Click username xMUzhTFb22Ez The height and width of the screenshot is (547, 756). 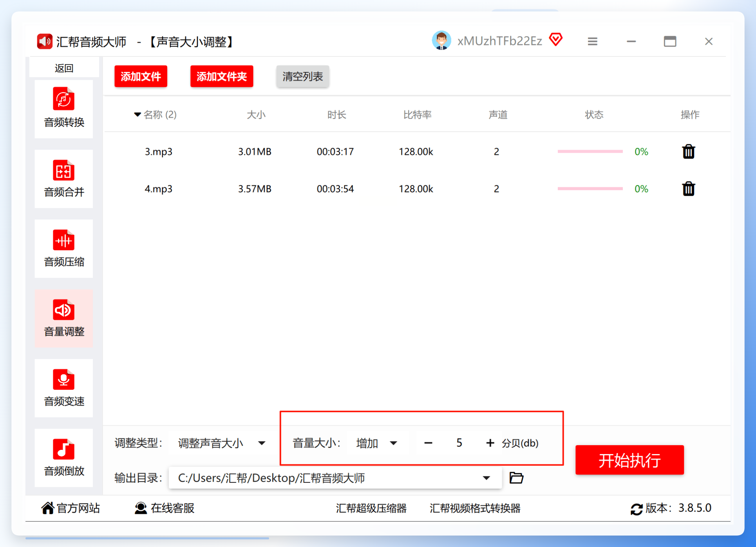coord(499,41)
